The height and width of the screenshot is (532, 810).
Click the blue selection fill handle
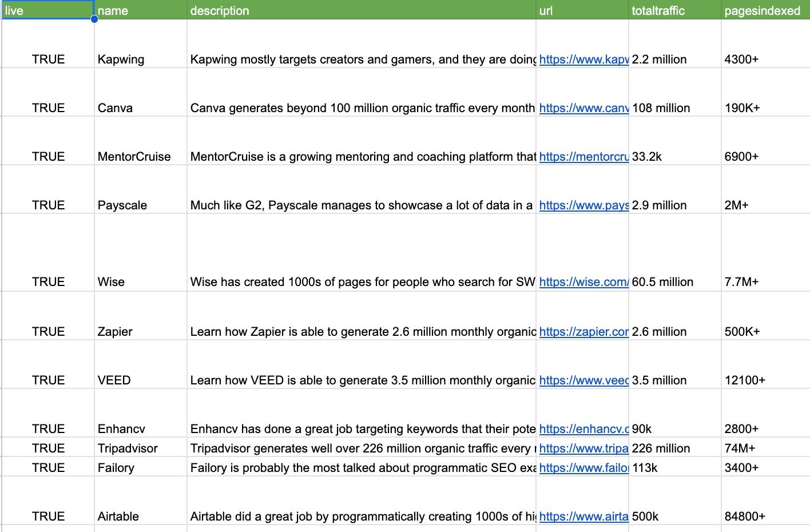coord(94,19)
